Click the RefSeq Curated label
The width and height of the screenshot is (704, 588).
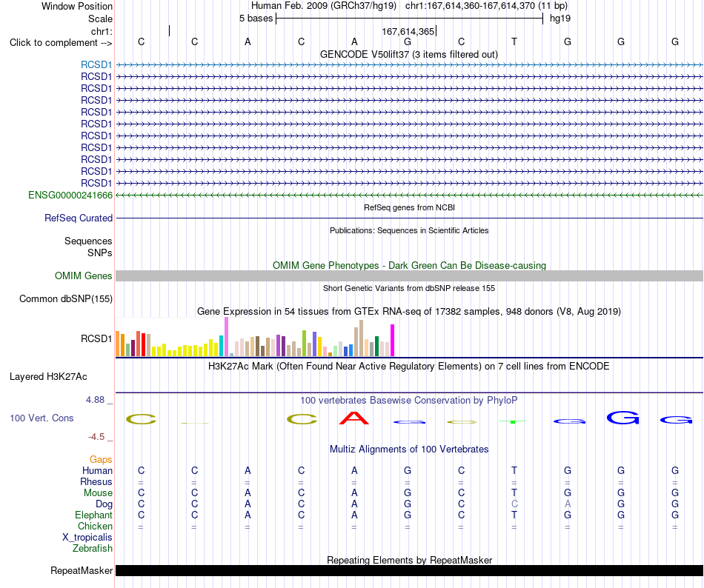(79, 218)
